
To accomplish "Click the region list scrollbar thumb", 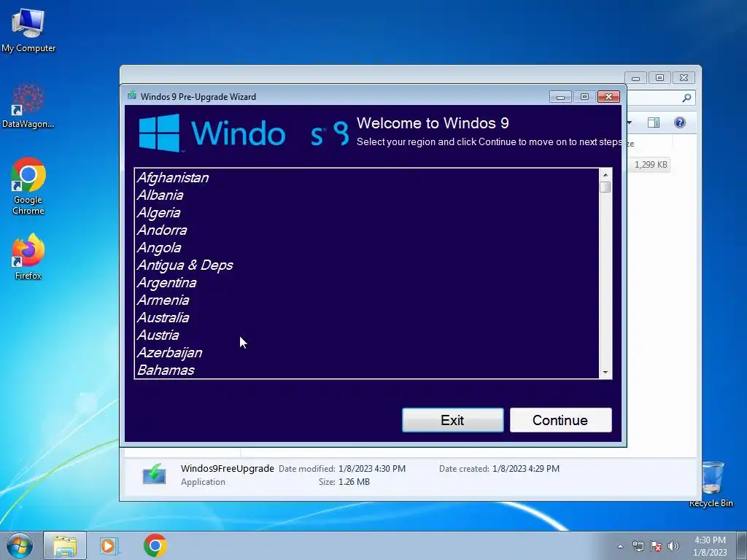I will (x=605, y=187).
